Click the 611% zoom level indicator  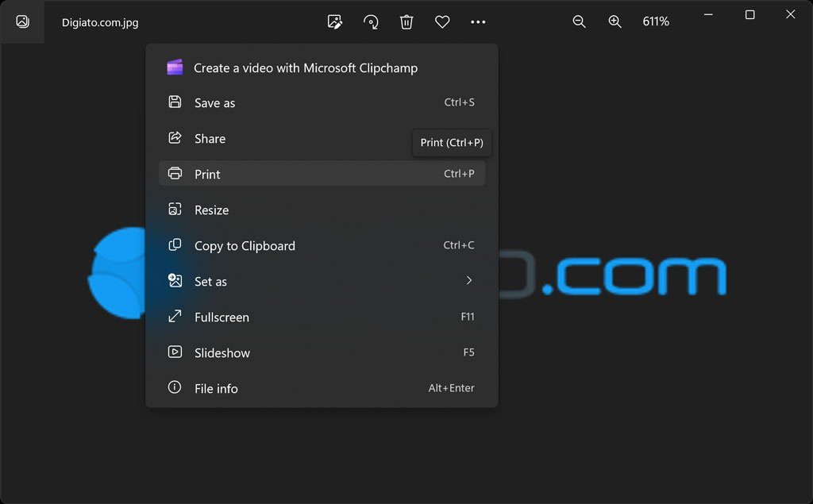pyautogui.click(x=656, y=21)
